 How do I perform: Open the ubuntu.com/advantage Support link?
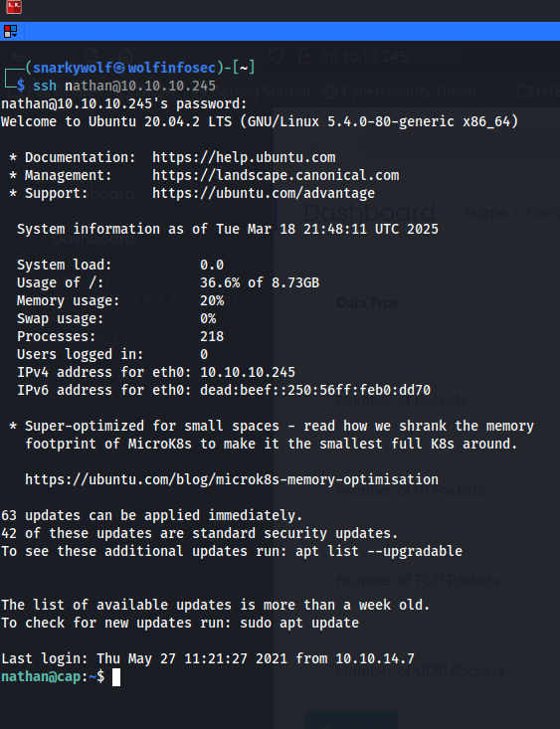264,193
